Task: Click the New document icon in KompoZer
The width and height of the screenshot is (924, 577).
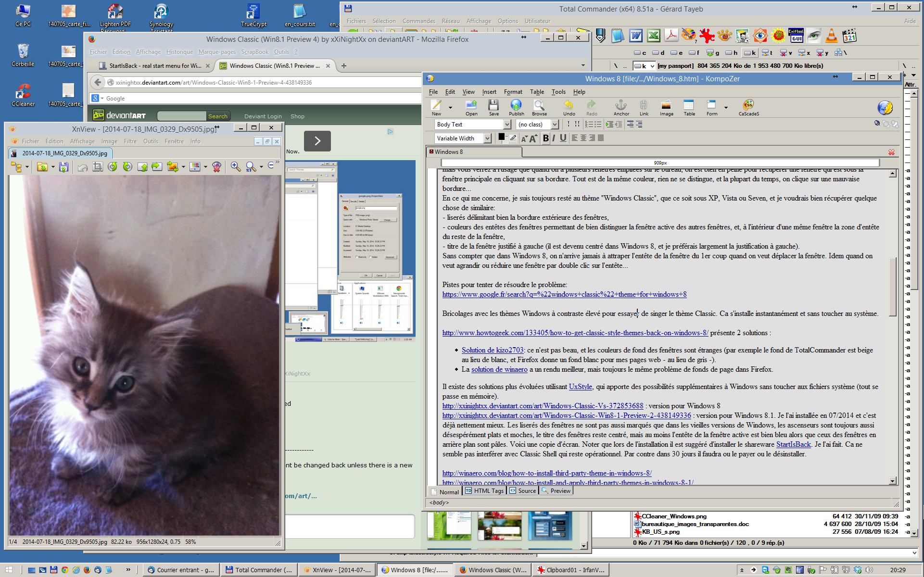Action: 436,107
